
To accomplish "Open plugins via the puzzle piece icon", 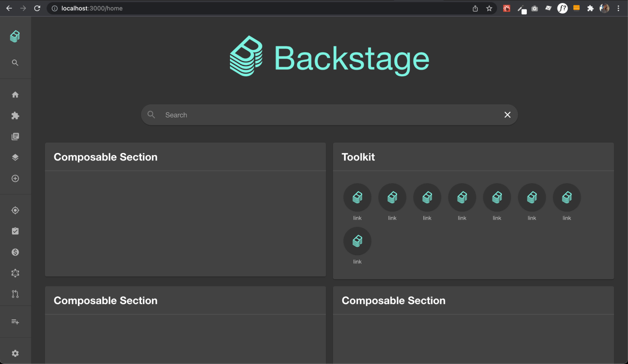I will click(15, 116).
